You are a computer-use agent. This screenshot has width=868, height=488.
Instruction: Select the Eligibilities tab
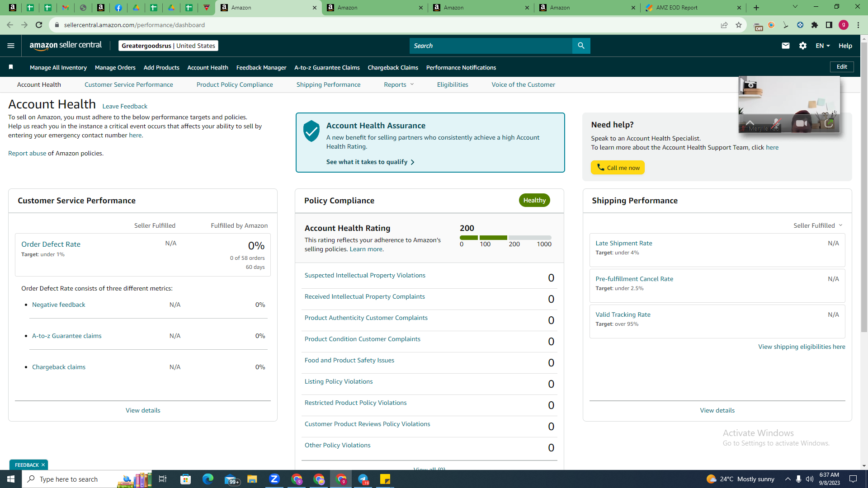click(x=453, y=84)
